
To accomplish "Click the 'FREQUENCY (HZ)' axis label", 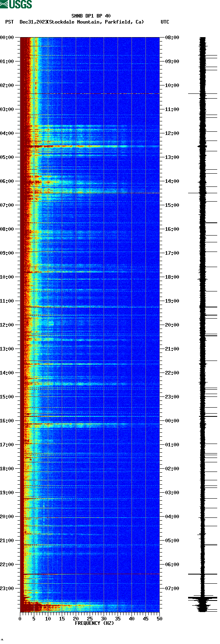I will coord(94,623).
